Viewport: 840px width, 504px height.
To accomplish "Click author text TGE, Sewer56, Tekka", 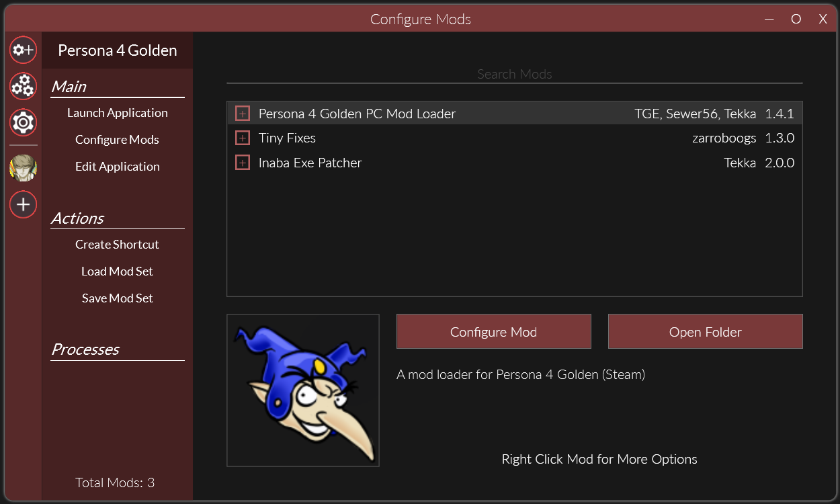I will pos(695,114).
